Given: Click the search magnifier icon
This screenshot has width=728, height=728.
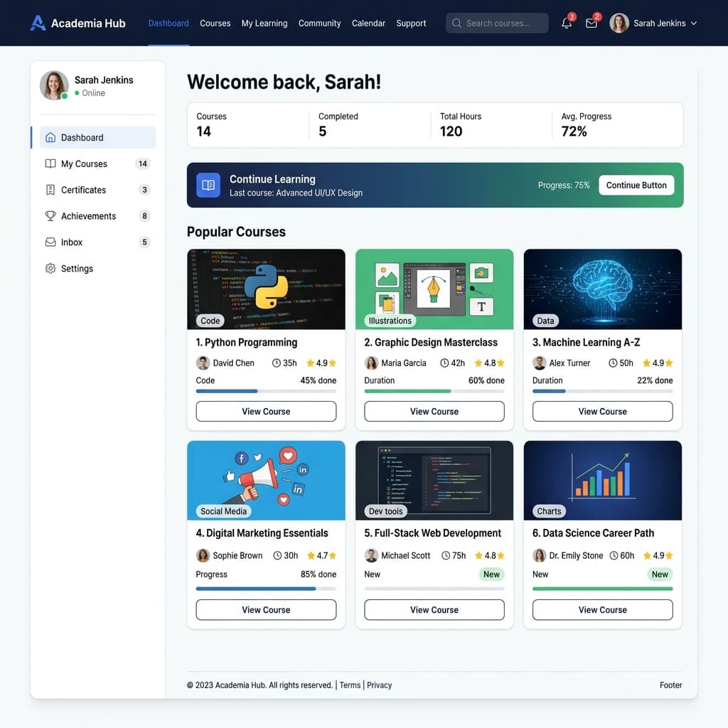Looking at the screenshot, I should pos(456,23).
